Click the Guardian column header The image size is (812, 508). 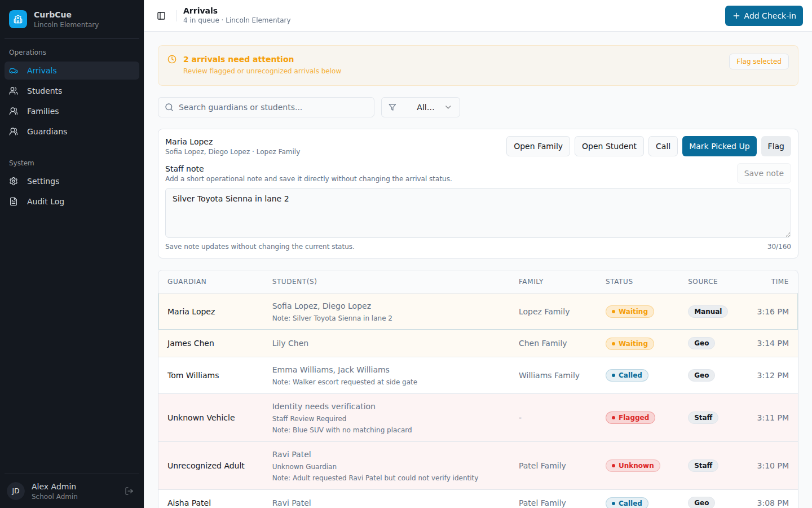point(187,282)
